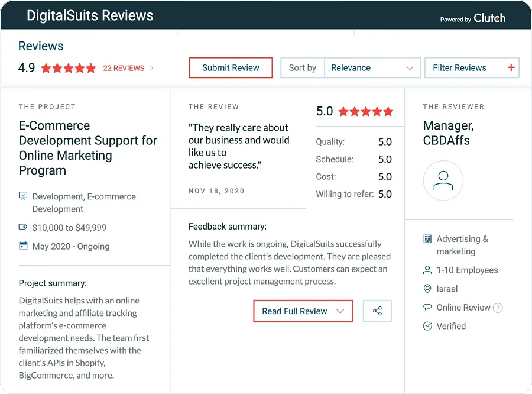Click the Cost rating row
The height and width of the screenshot is (394, 532).
pyautogui.click(x=353, y=177)
